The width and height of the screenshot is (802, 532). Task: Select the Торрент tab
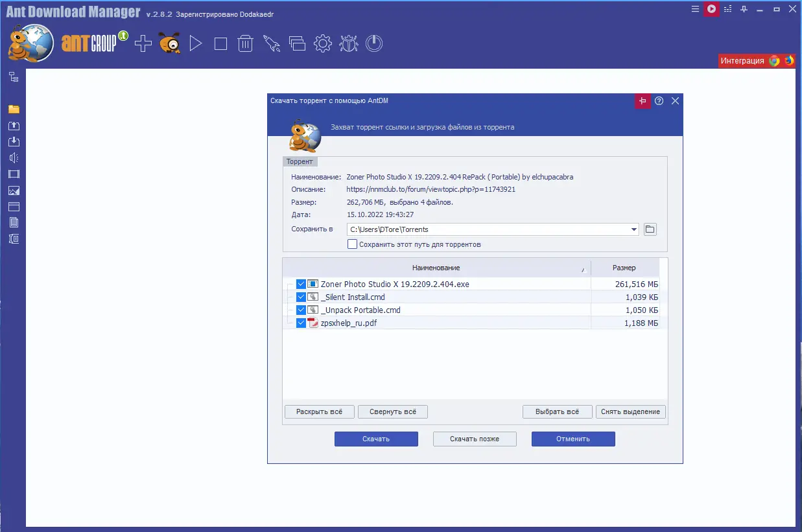click(300, 162)
